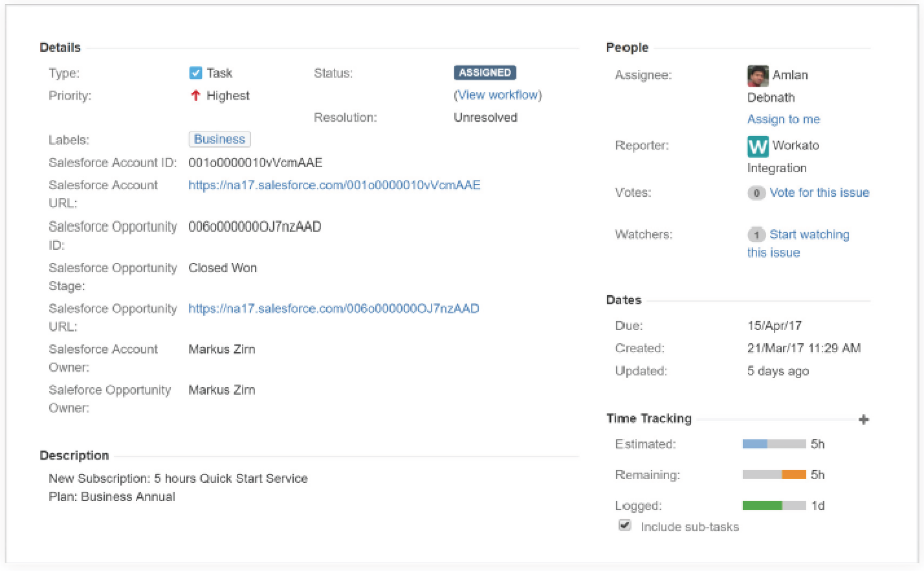Click the Workato Integration W logo
924x571 pixels.
pos(758,146)
